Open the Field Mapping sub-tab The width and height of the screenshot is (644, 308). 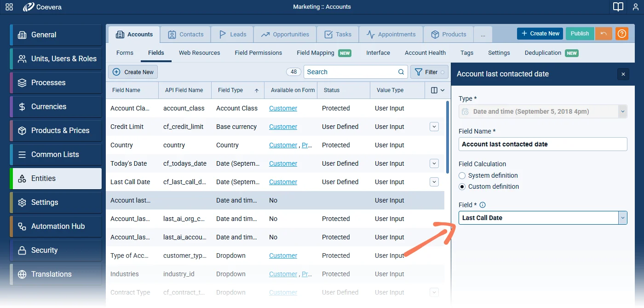pos(324,53)
